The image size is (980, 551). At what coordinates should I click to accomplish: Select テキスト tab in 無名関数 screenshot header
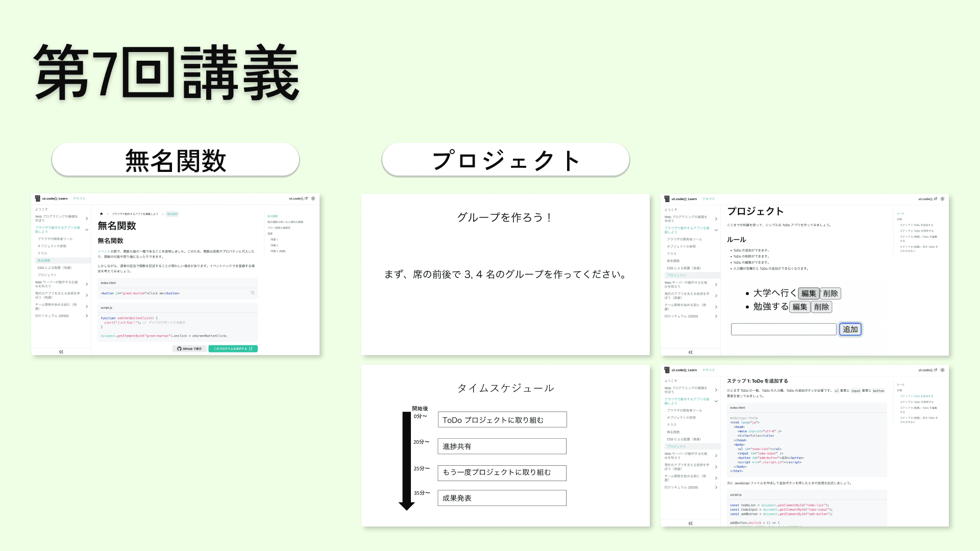point(79,198)
